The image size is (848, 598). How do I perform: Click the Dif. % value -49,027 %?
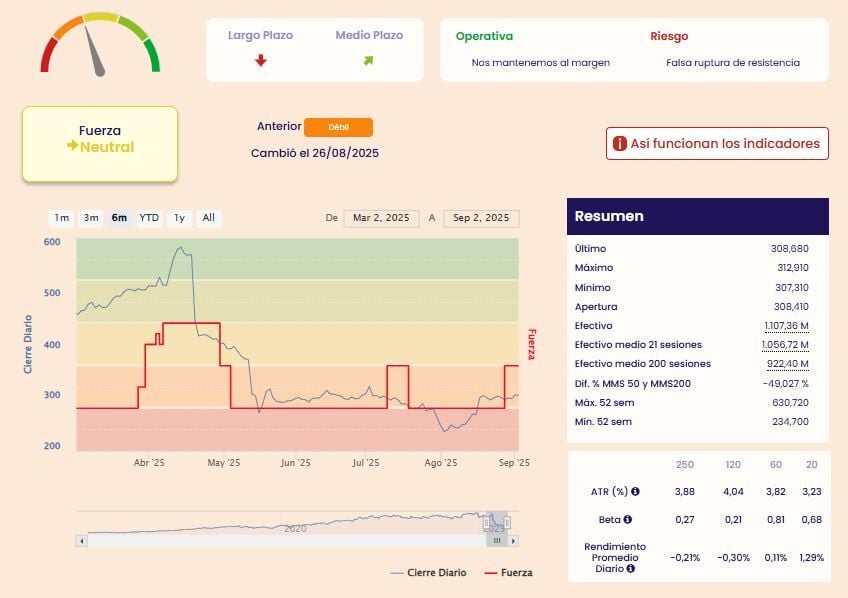pos(786,383)
